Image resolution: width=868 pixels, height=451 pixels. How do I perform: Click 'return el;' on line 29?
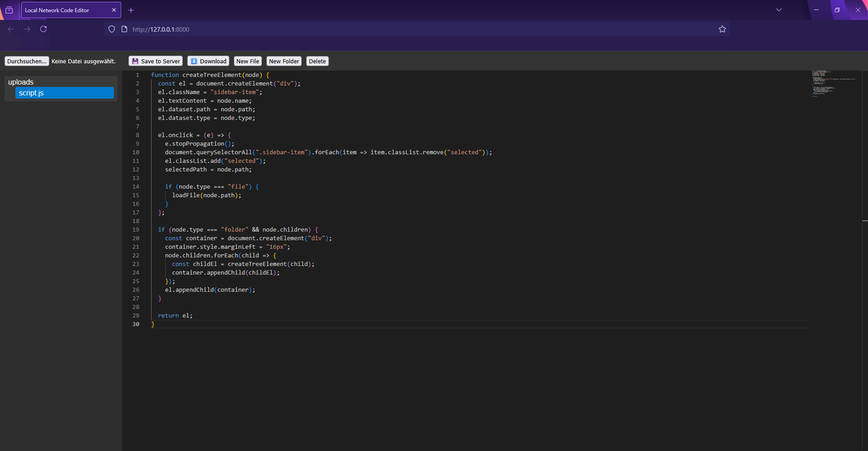click(175, 316)
